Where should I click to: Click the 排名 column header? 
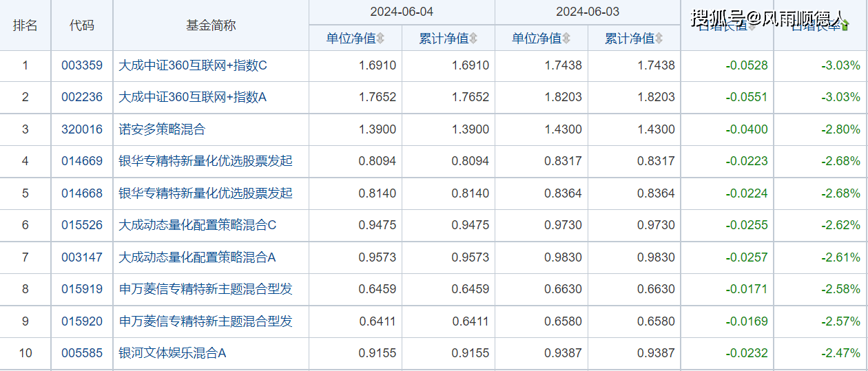(x=25, y=25)
